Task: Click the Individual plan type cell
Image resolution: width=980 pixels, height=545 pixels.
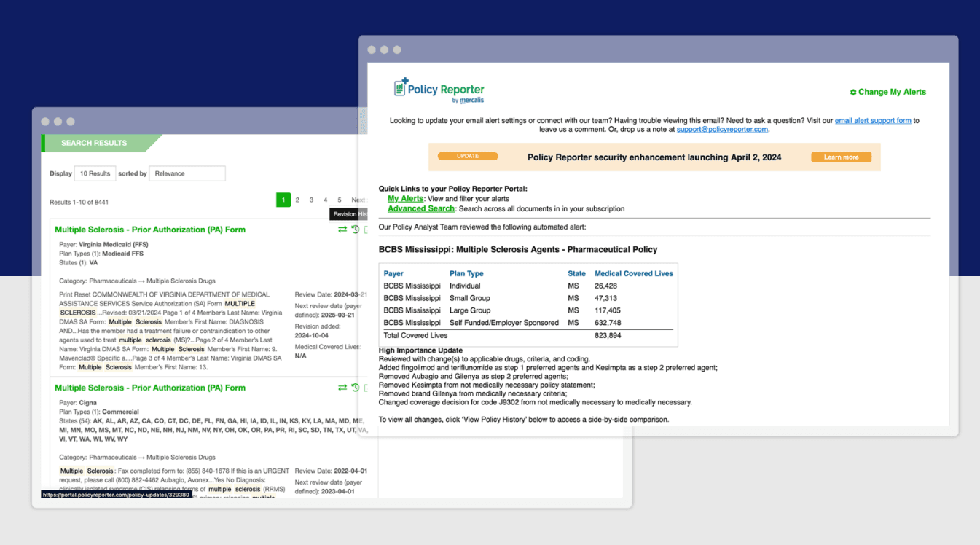Action: pos(465,286)
